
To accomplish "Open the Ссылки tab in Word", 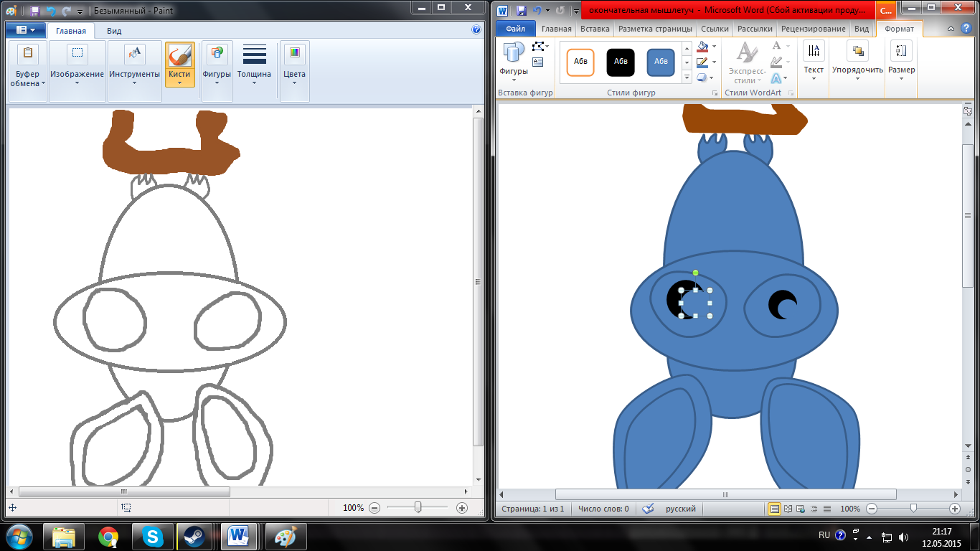I will tap(715, 29).
